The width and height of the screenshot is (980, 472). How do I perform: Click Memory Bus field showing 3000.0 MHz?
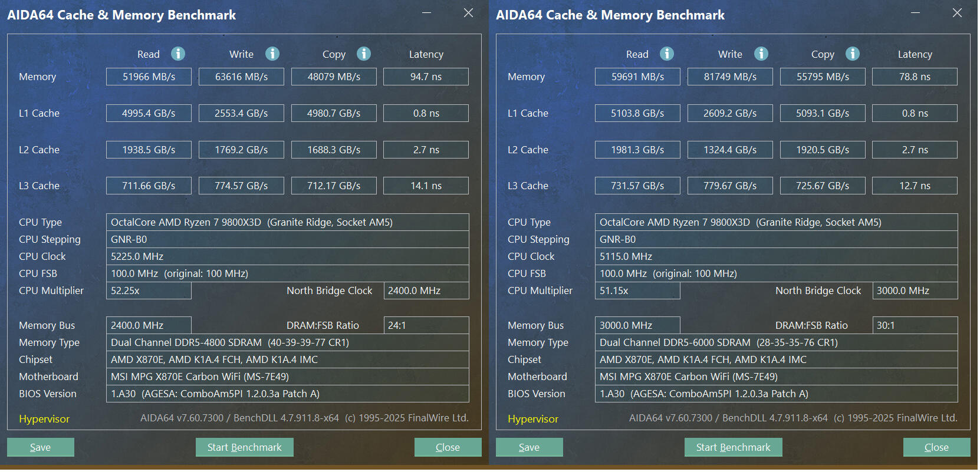click(637, 325)
